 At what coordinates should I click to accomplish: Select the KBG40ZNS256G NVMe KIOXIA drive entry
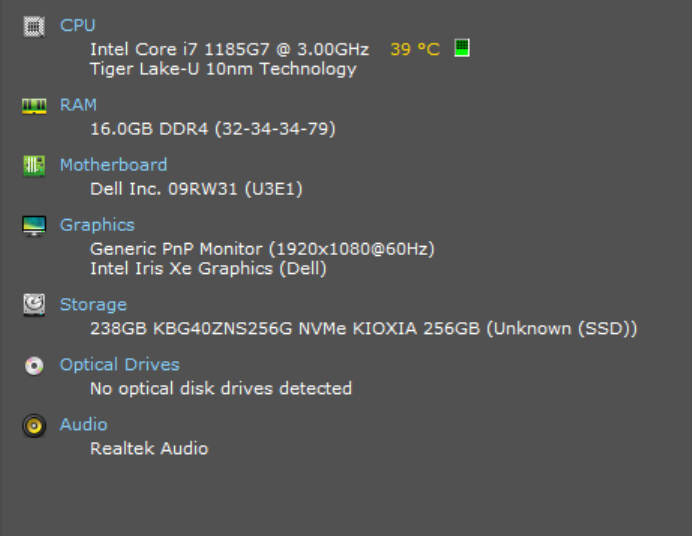[x=363, y=329]
